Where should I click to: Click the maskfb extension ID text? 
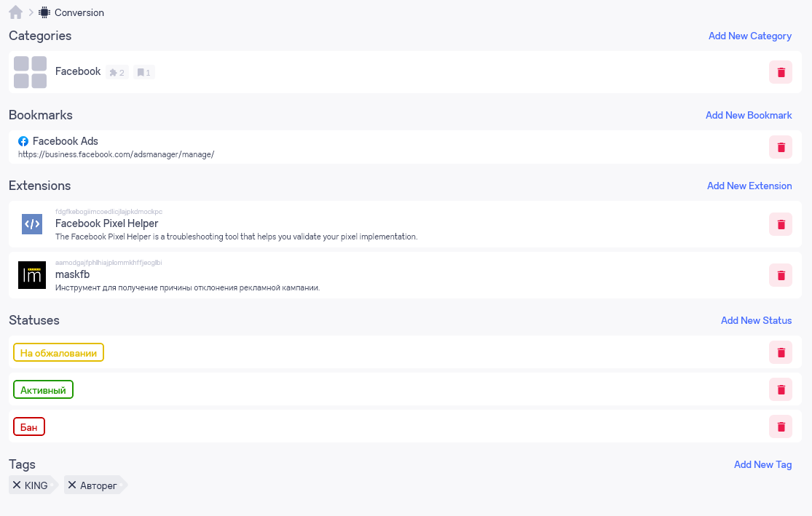tap(109, 263)
